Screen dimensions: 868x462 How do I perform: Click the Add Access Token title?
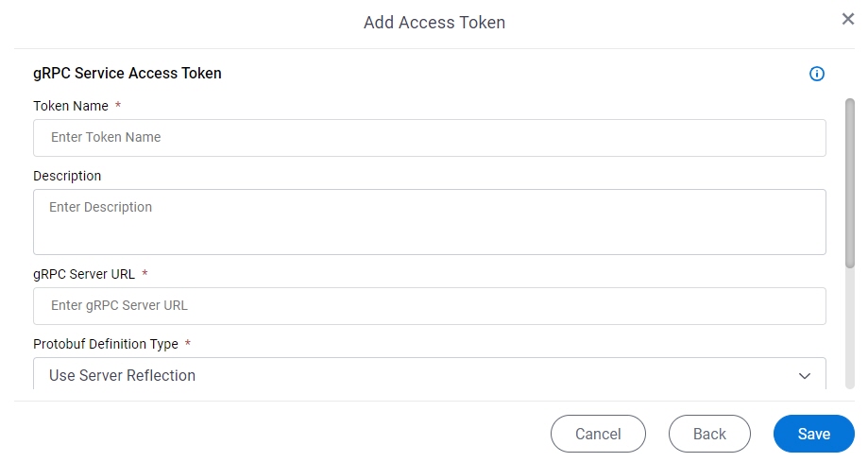[x=434, y=22]
